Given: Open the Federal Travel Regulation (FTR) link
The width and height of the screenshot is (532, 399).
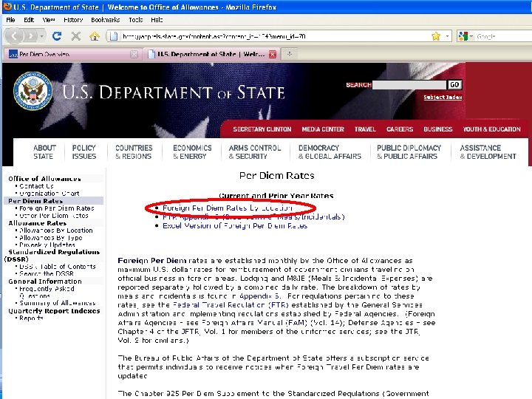Looking at the screenshot, I should coord(231,305).
